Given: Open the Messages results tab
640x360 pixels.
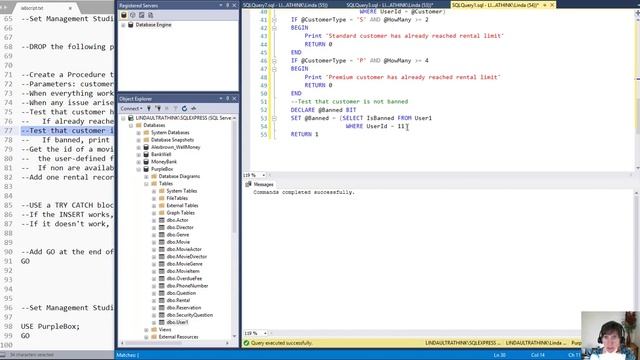Looking at the screenshot, I should (x=260, y=184).
